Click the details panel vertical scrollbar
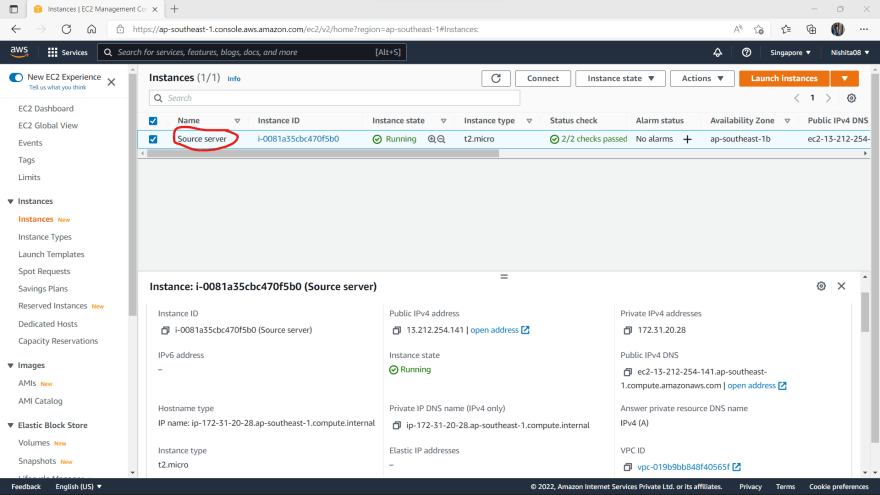 click(x=865, y=311)
